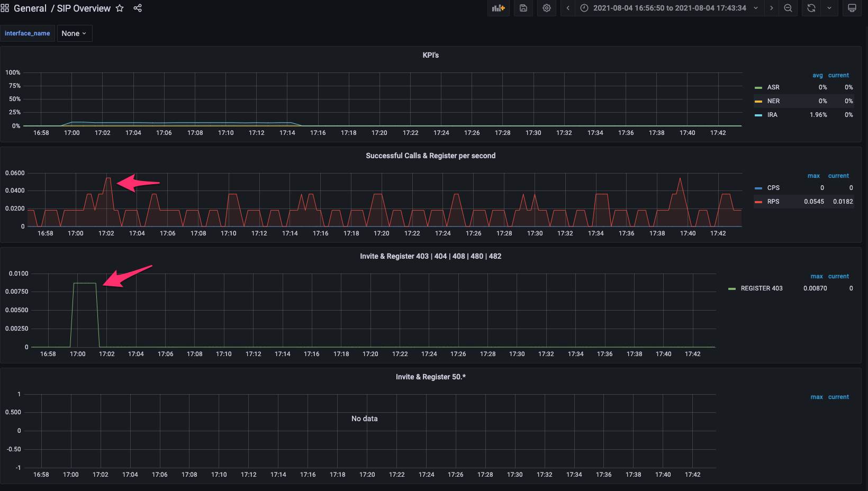Viewport: 868px width, 491px height.
Task: Toggle the REGISTER 403 series in legend
Action: click(762, 288)
